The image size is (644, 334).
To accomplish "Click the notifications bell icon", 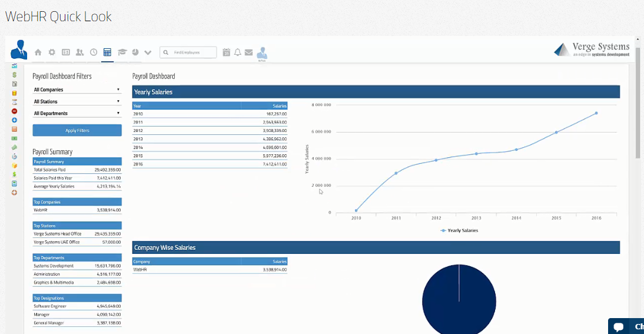I will [x=238, y=52].
